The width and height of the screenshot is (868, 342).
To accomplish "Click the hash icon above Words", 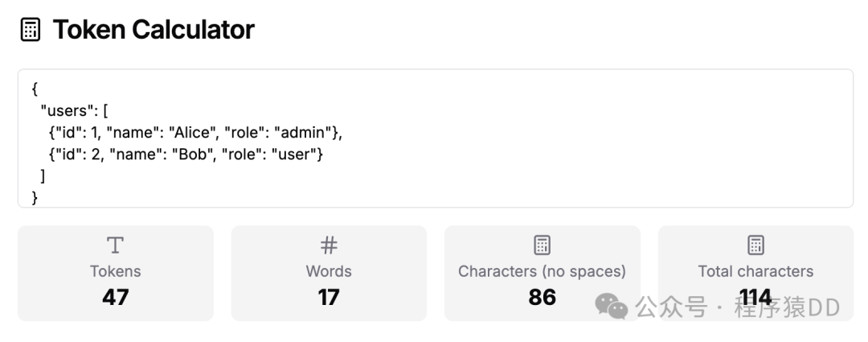I will pos(329,245).
